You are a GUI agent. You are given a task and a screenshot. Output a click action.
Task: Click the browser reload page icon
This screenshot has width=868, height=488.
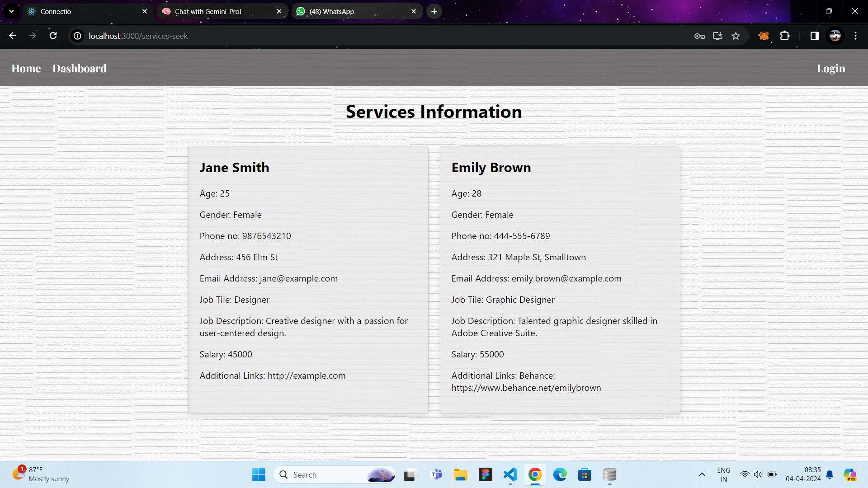(x=53, y=36)
